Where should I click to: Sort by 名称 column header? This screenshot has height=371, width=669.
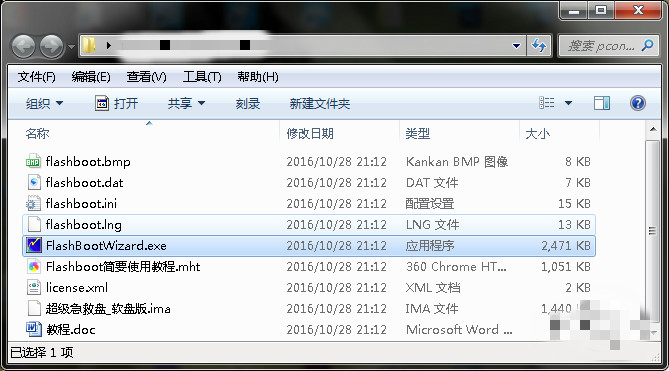pyautogui.click(x=38, y=134)
